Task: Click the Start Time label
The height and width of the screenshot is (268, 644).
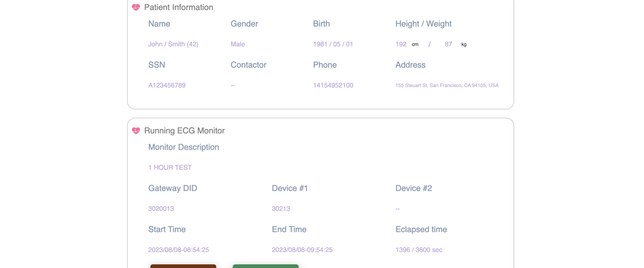Action: point(167,229)
